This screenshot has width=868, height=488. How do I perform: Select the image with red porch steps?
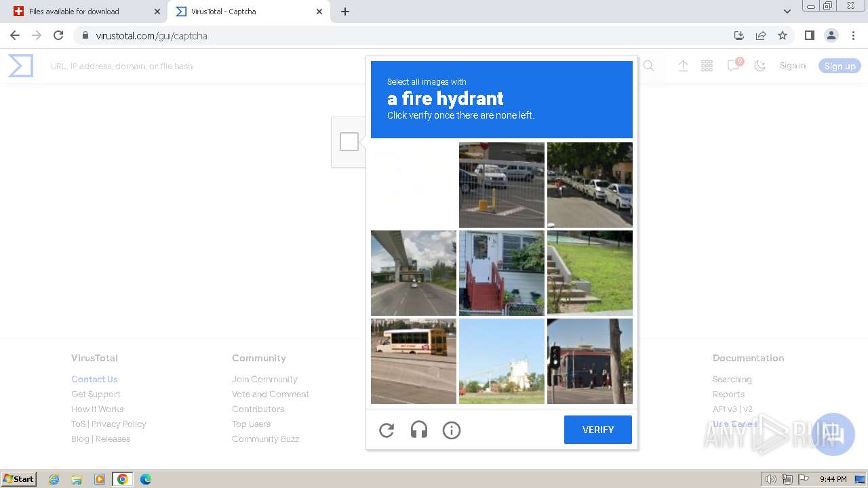502,273
